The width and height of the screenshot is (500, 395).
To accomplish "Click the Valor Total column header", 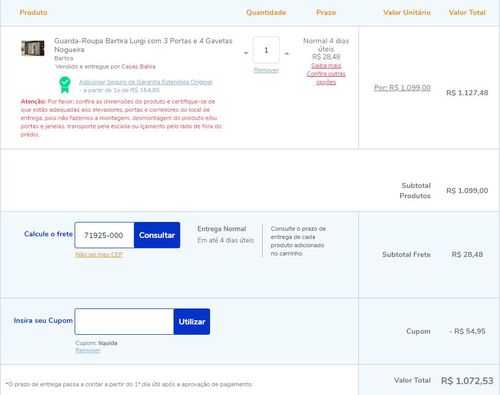I will tap(467, 12).
